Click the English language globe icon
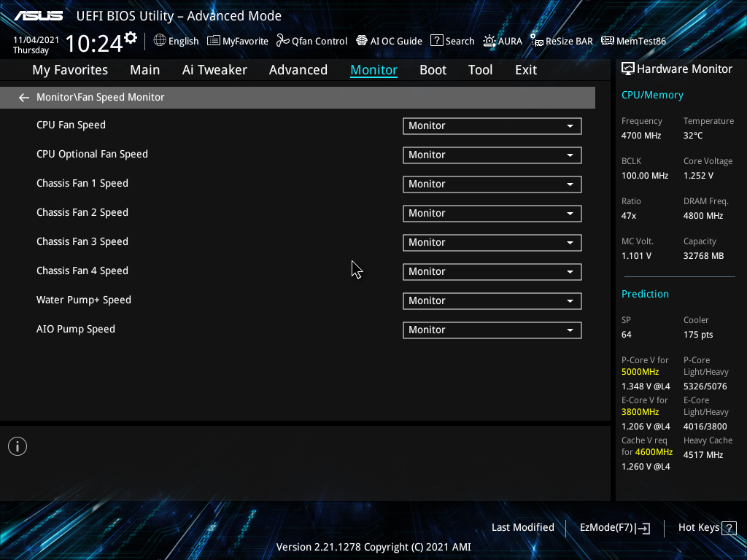The width and height of the screenshot is (747, 560). click(x=160, y=41)
